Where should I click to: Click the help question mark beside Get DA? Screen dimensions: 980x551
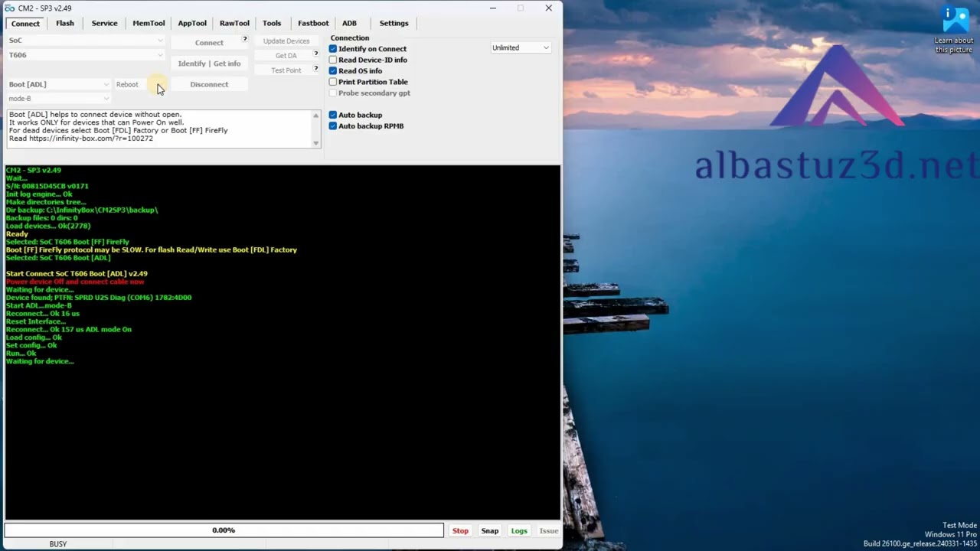(x=315, y=54)
